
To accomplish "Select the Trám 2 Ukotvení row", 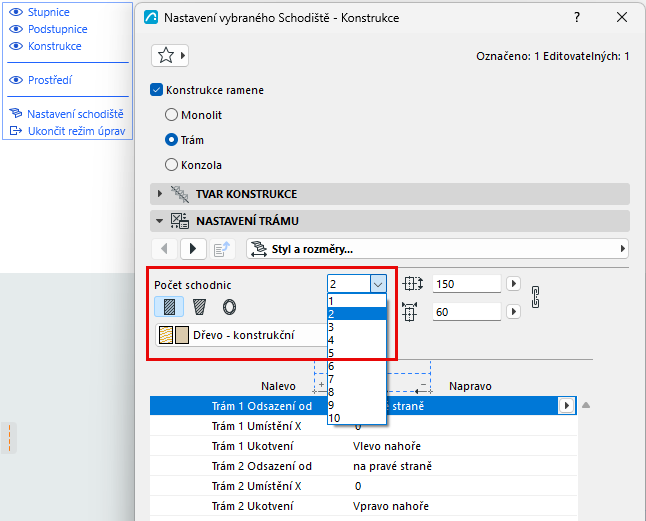I will point(363,506).
